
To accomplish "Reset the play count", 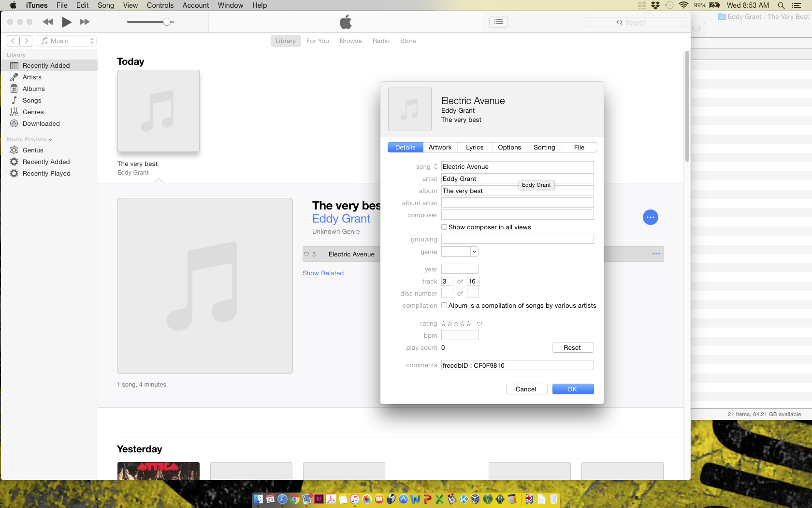I will [x=573, y=347].
